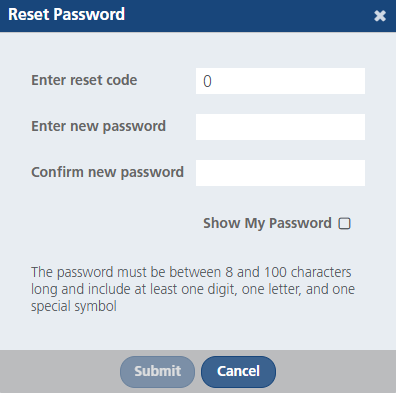Click the 'Enter new password' label
The image size is (396, 393).
tap(98, 127)
